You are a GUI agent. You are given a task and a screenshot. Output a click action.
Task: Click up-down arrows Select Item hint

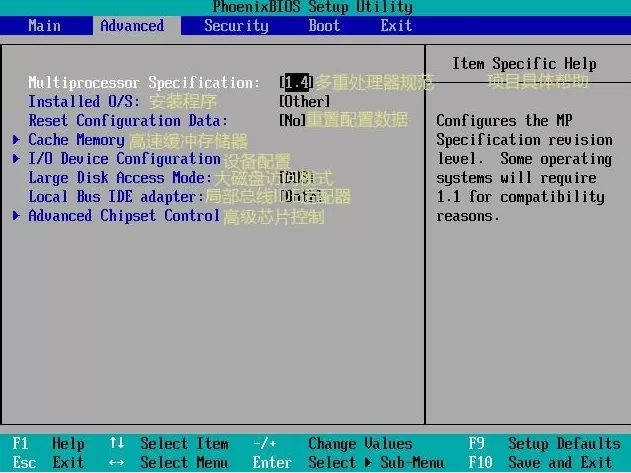(169, 444)
